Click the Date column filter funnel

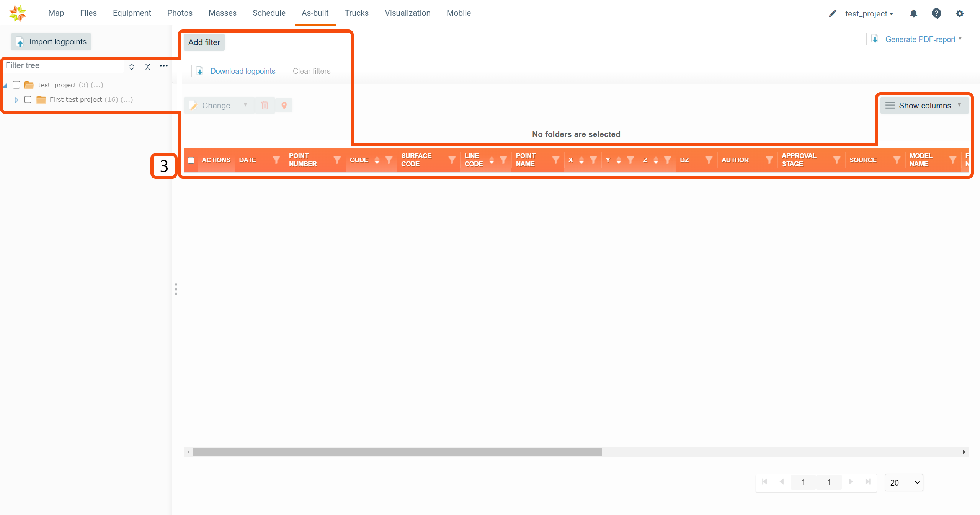276,160
